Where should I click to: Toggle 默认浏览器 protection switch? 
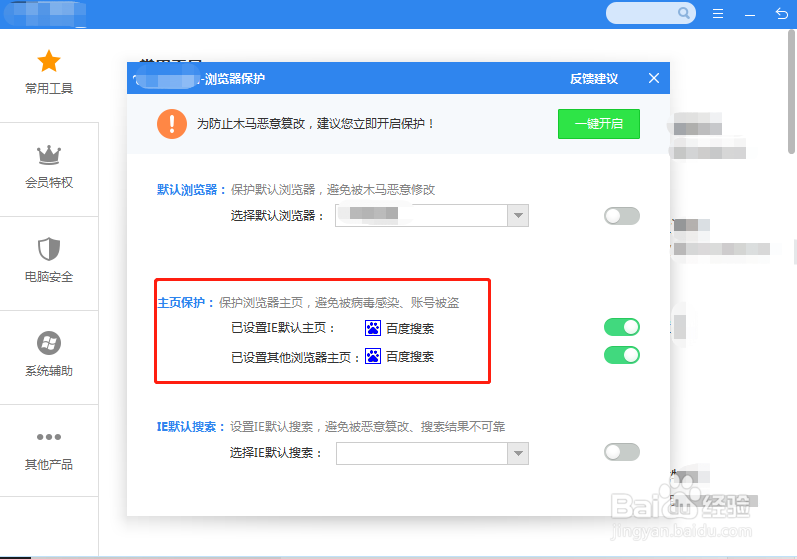tap(622, 216)
